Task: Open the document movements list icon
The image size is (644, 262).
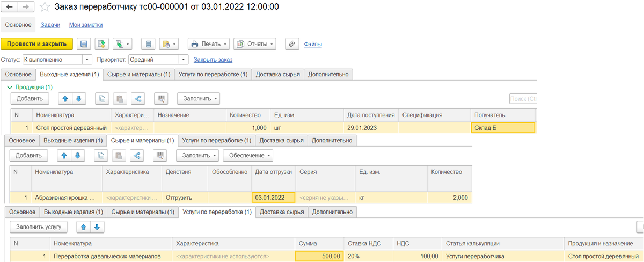Action: (149, 44)
